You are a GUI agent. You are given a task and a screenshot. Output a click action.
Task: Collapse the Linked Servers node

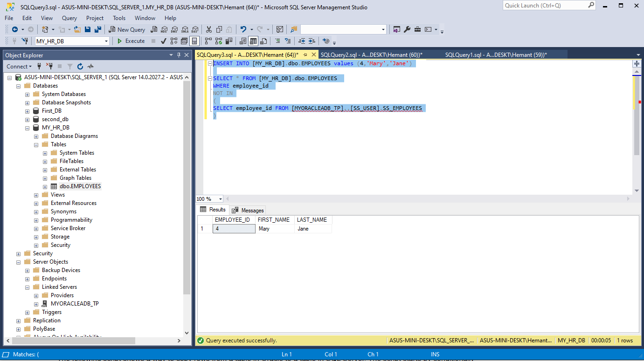[x=28, y=287]
